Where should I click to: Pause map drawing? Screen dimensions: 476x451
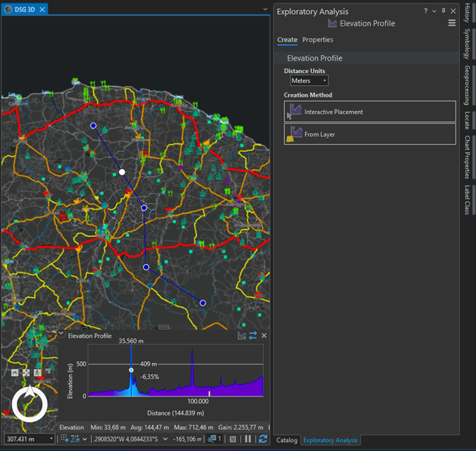point(248,439)
